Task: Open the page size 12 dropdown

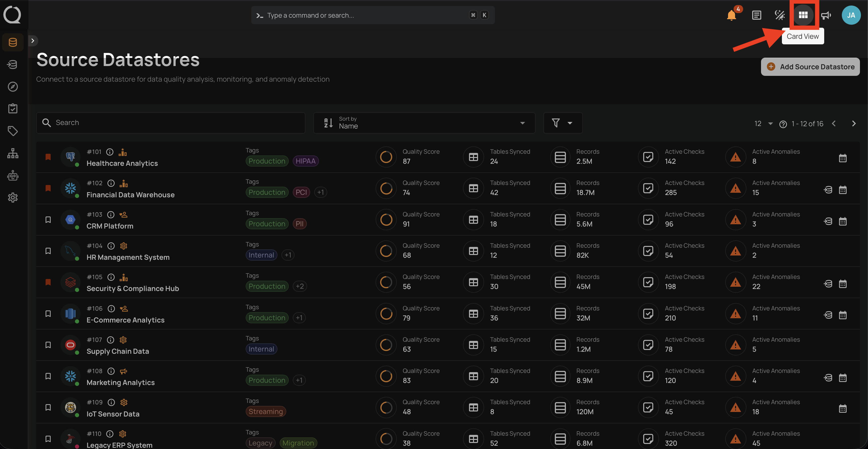Action: point(763,124)
